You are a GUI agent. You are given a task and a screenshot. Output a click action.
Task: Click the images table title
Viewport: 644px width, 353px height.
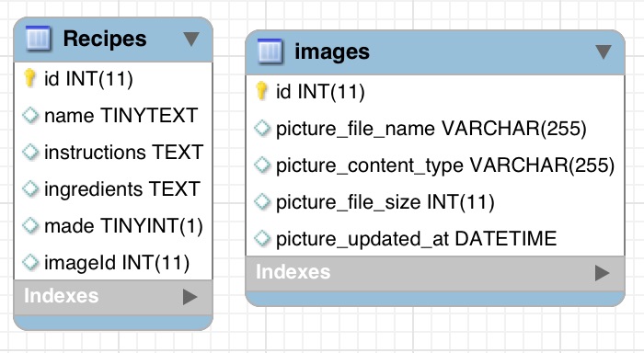click(332, 52)
